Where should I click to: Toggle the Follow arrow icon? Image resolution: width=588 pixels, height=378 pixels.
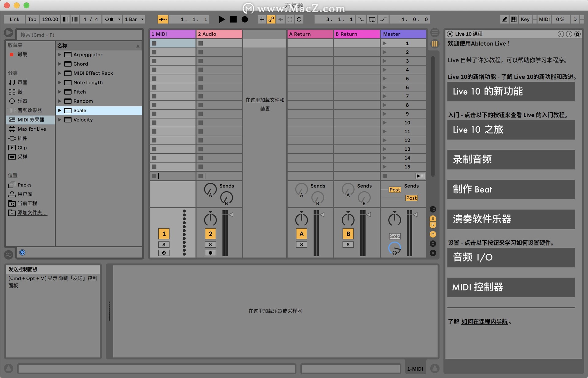(x=163, y=19)
